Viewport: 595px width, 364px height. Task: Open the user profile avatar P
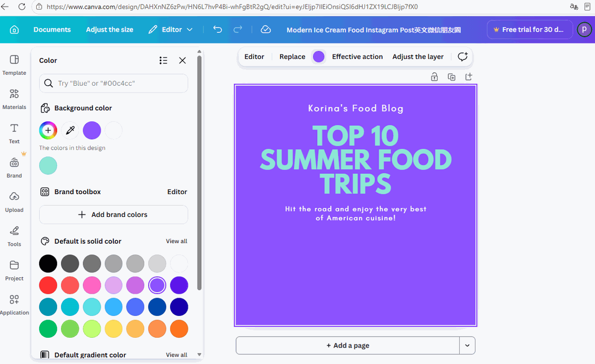pyautogui.click(x=584, y=30)
